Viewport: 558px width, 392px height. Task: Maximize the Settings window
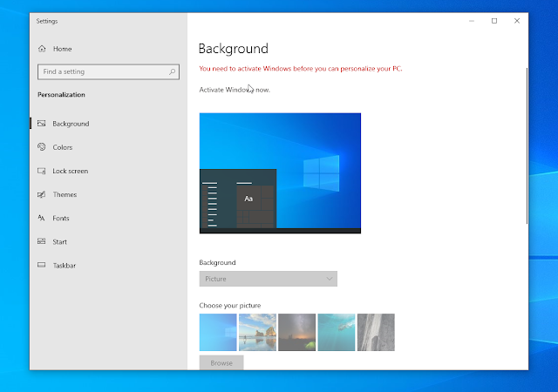click(494, 21)
